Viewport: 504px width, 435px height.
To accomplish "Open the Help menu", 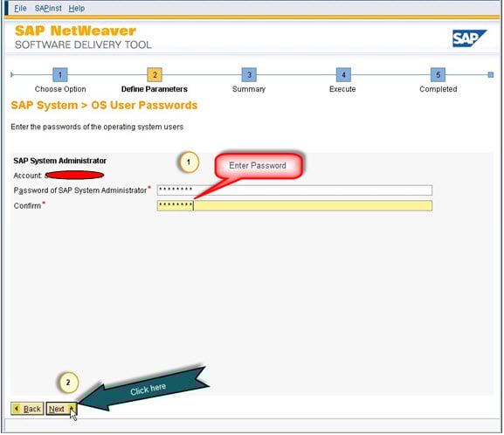I will [x=77, y=9].
